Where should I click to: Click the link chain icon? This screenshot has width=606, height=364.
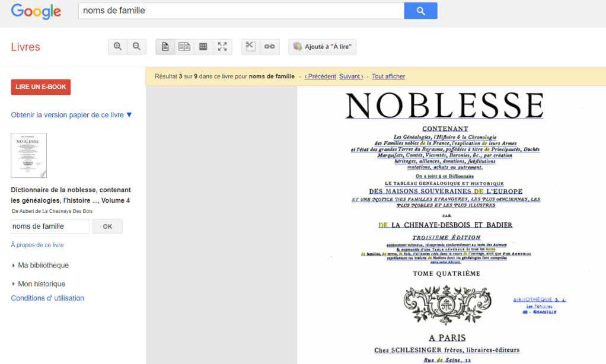click(x=270, y=47)
